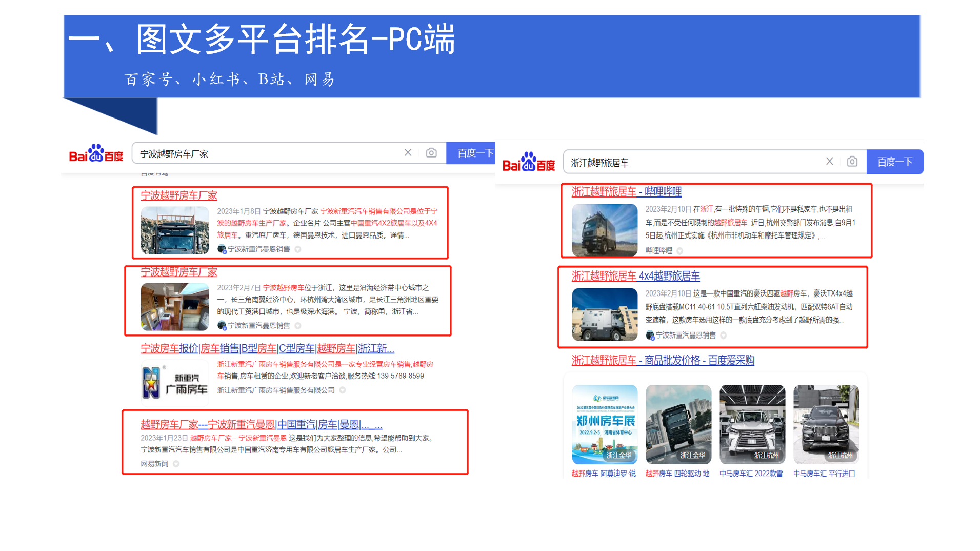This screenshot has height=551, width=980.
Task: Open 郑州房车展 product image card
Action: [605, 424]
